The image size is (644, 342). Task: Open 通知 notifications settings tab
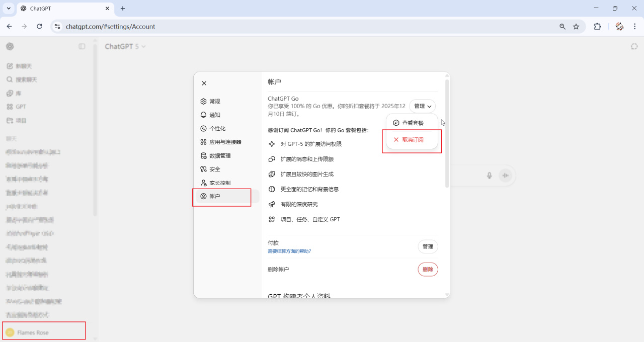click(227, 115)
